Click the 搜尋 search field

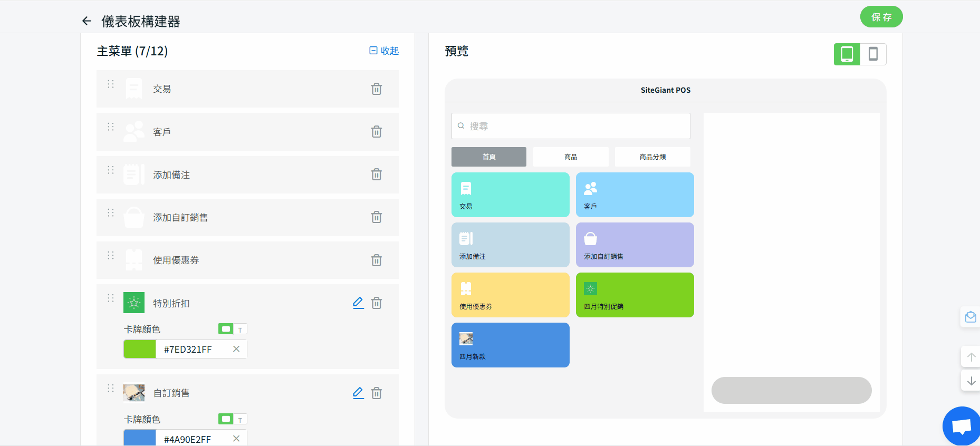pyautogui.click(x=571, y=126)
